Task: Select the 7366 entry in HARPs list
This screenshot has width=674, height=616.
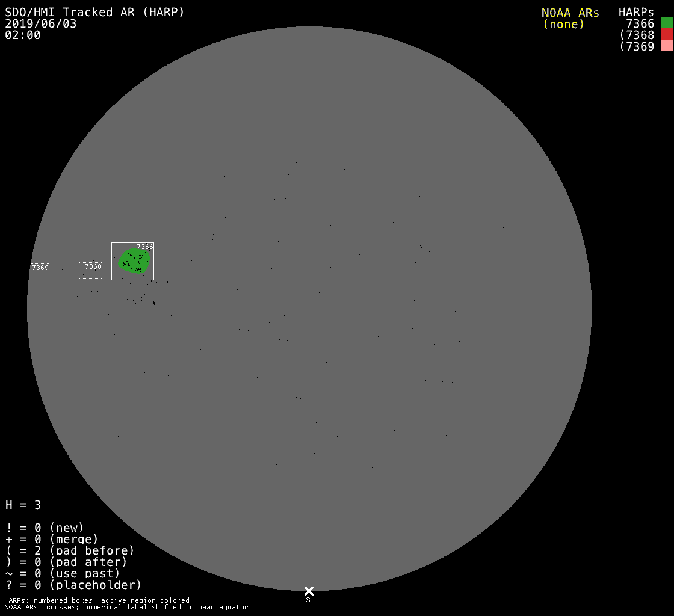Action: click(640, 24)
